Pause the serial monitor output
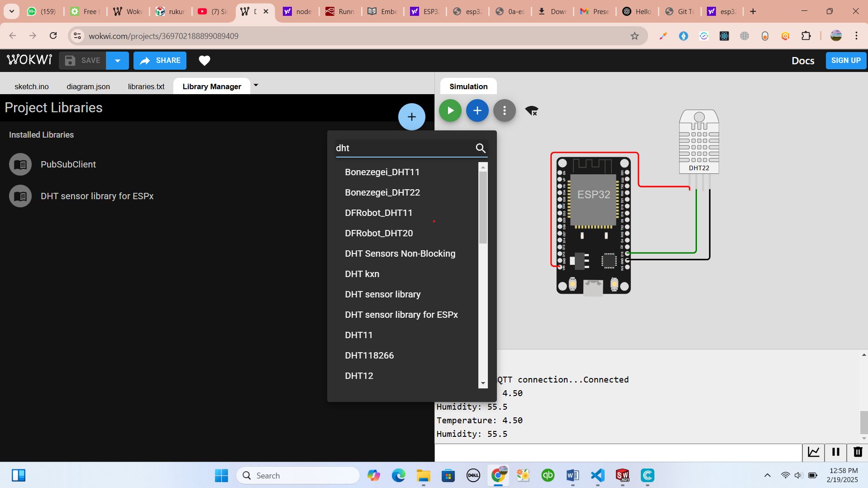This screenshot has height=488, width=868. click(x=835, y=452)
